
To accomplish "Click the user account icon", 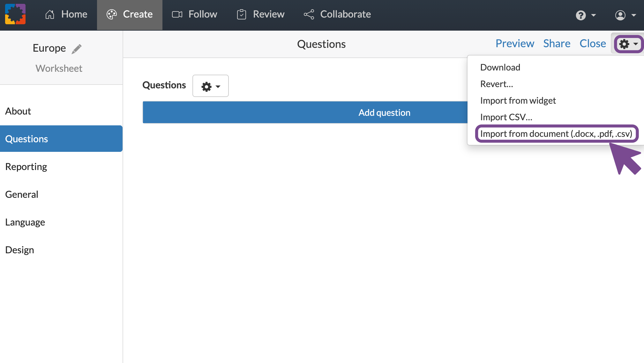I will click(x=619, y=15).
